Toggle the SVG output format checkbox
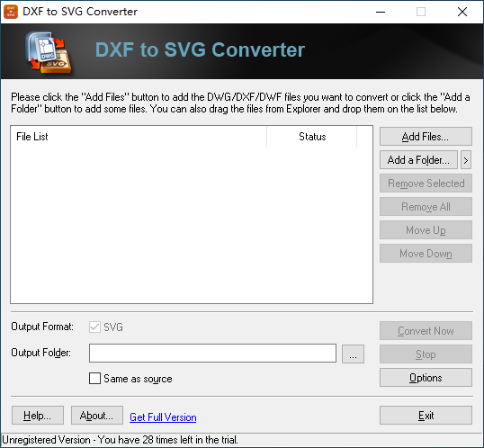The height and width of the screenshot is (448, 484). click(x=94, y=327)
